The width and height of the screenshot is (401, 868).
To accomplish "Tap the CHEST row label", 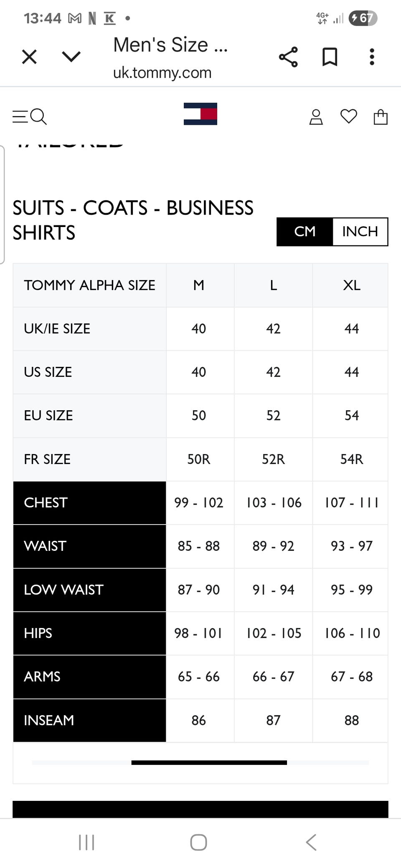I will [x=46, y=502].
